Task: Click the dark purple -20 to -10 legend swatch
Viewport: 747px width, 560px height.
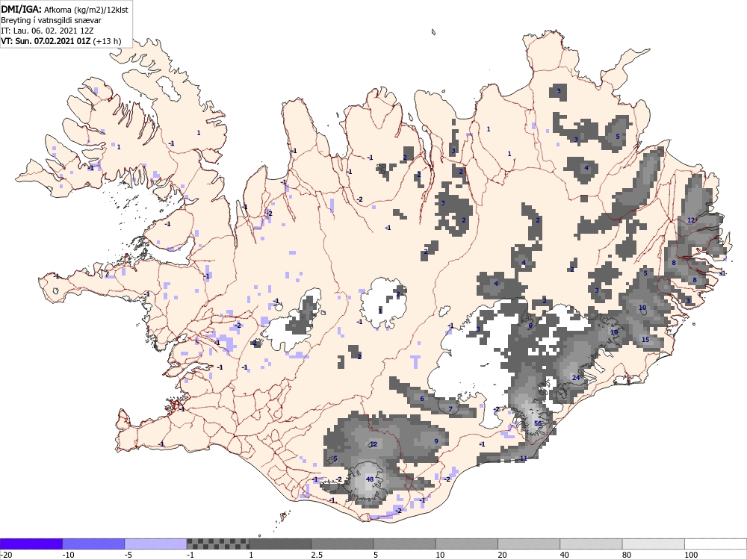Action: 31,544
